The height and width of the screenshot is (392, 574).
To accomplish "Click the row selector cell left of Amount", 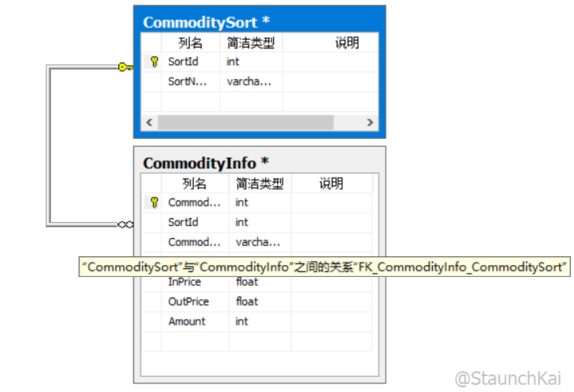I will pos(152,321).
